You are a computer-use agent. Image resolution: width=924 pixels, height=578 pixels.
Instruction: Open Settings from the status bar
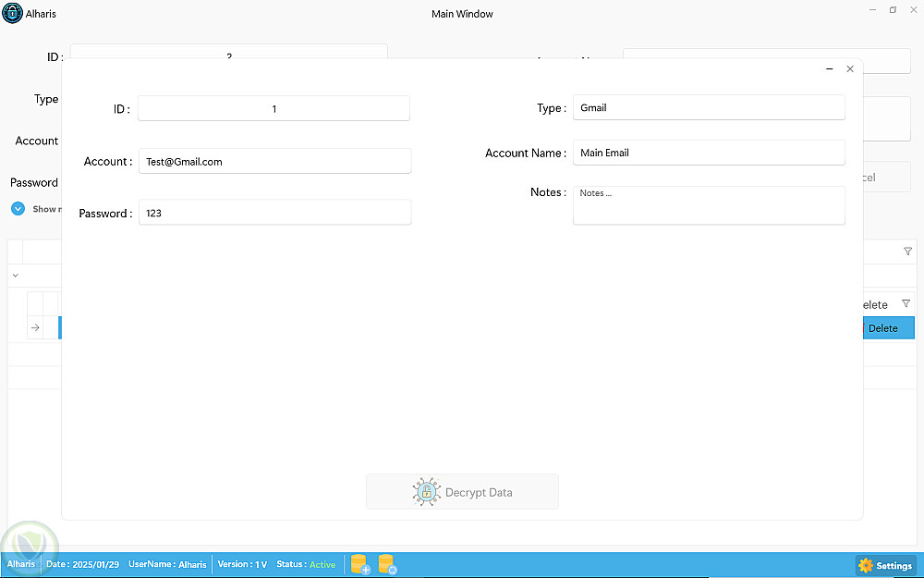coord(886,565)
